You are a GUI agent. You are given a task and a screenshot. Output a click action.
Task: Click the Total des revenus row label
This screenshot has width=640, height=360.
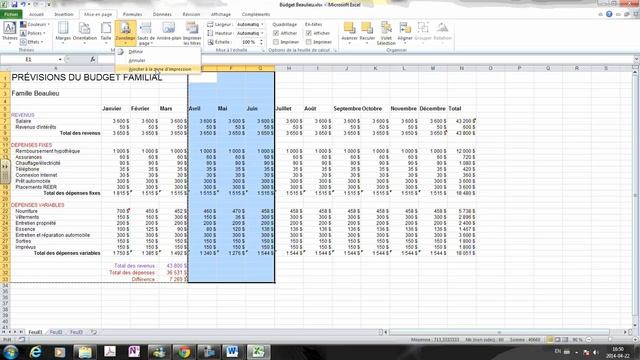pyautogui.click(x=80, y=133)
